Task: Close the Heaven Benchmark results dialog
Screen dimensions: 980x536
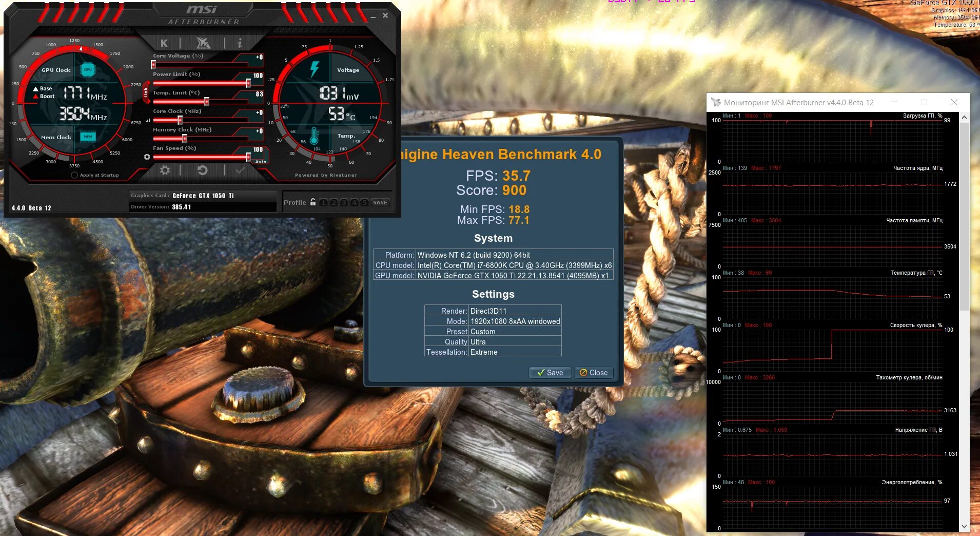Action: pos(594,373)
